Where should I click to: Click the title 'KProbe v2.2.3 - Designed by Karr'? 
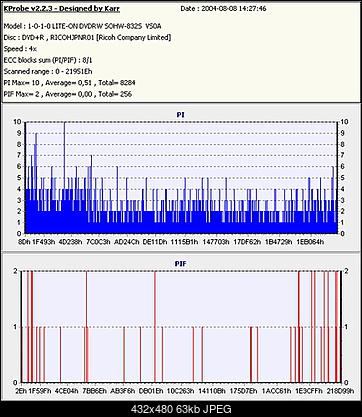coord(62,9)
